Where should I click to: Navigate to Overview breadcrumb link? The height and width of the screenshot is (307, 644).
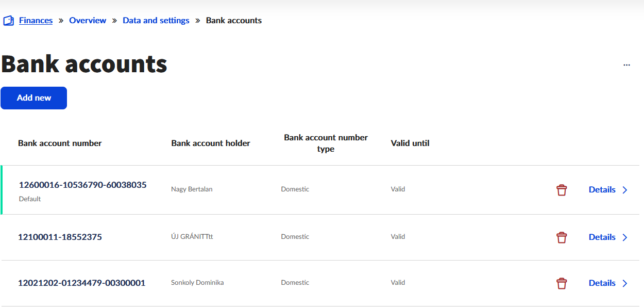88,21
